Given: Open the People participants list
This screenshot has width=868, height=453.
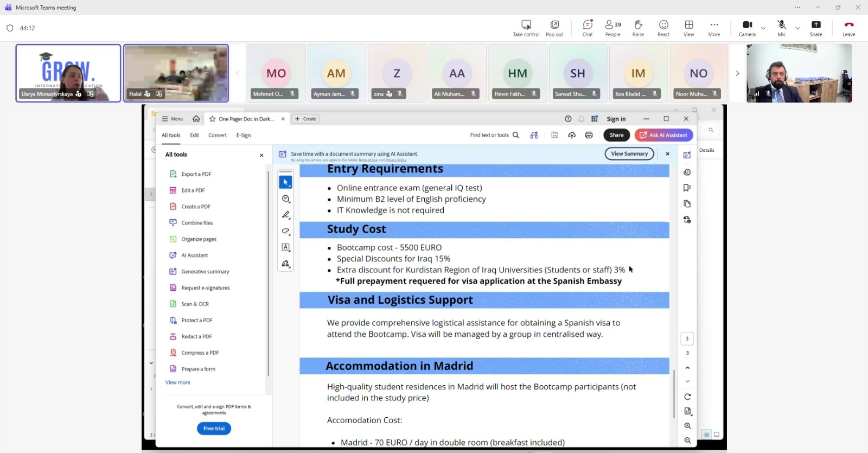Looking at the screenshot, I should tap(612, 28).
